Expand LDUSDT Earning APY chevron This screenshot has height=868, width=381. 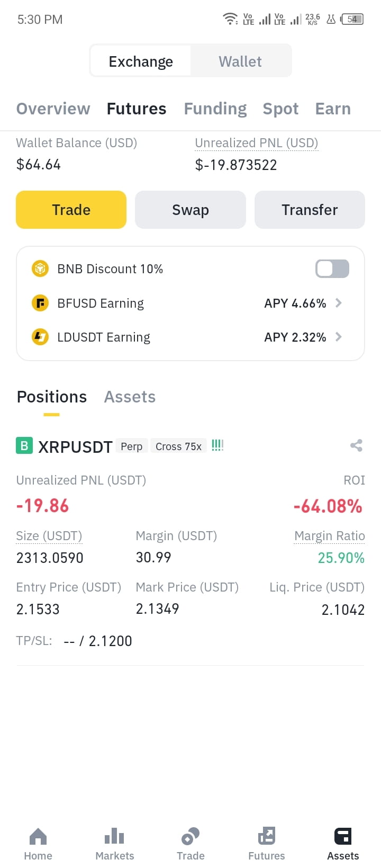pyautogui.click(x=339, y=337)
